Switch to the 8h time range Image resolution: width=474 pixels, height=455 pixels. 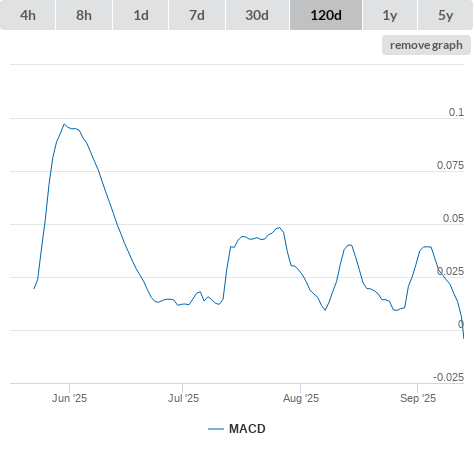click(x=84, y=15)
